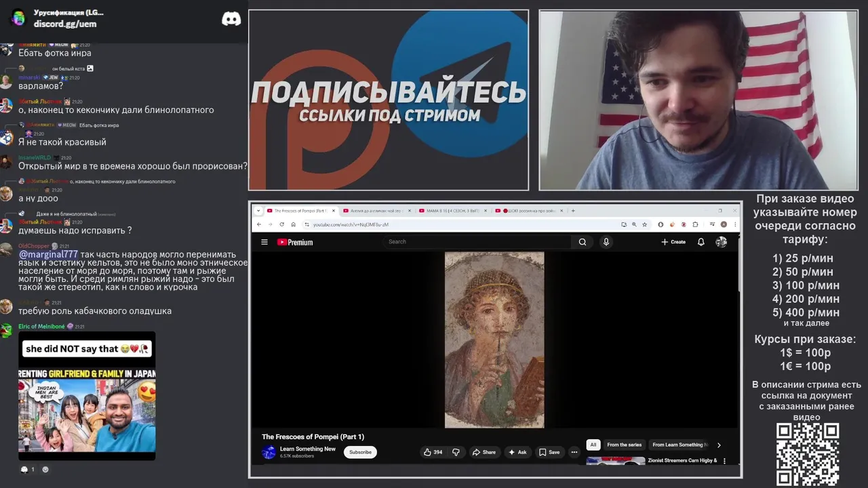
Task: Click the Discord logo in the overlay header
Action: point(231,19)
